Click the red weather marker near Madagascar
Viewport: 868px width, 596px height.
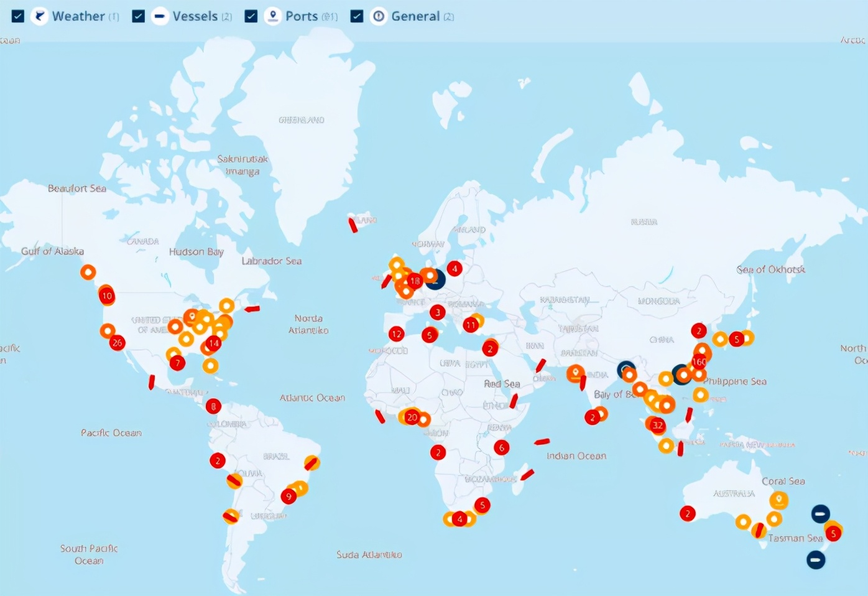(527, 475)
